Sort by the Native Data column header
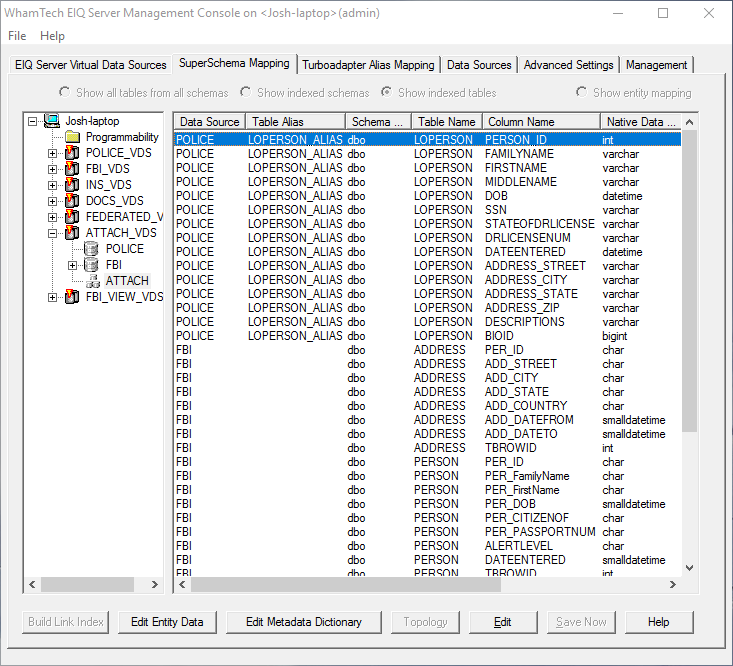 641,122
